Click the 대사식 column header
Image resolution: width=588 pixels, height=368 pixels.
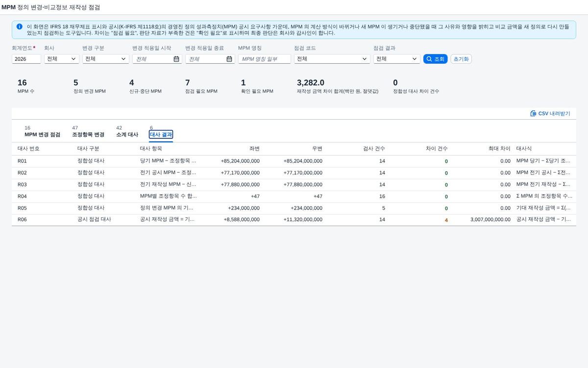pos(524,149)
